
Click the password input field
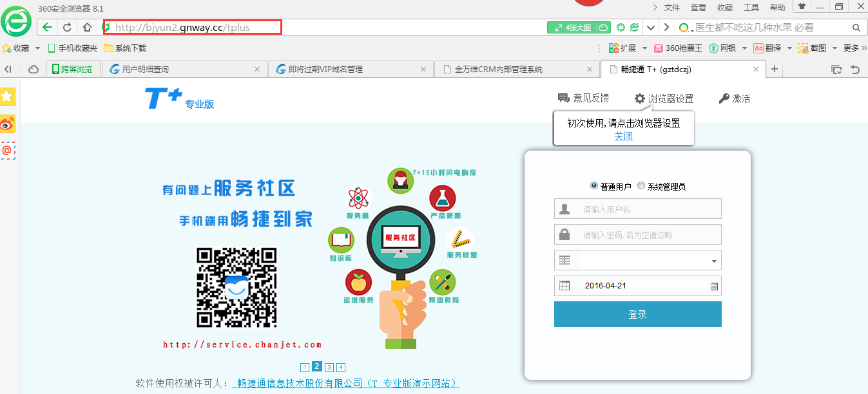638,234
